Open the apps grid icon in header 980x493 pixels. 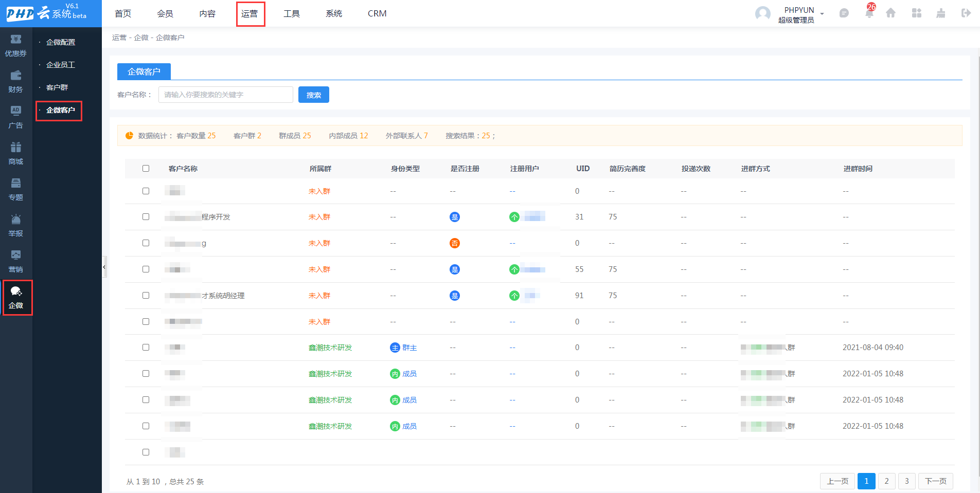pos(916,13)
